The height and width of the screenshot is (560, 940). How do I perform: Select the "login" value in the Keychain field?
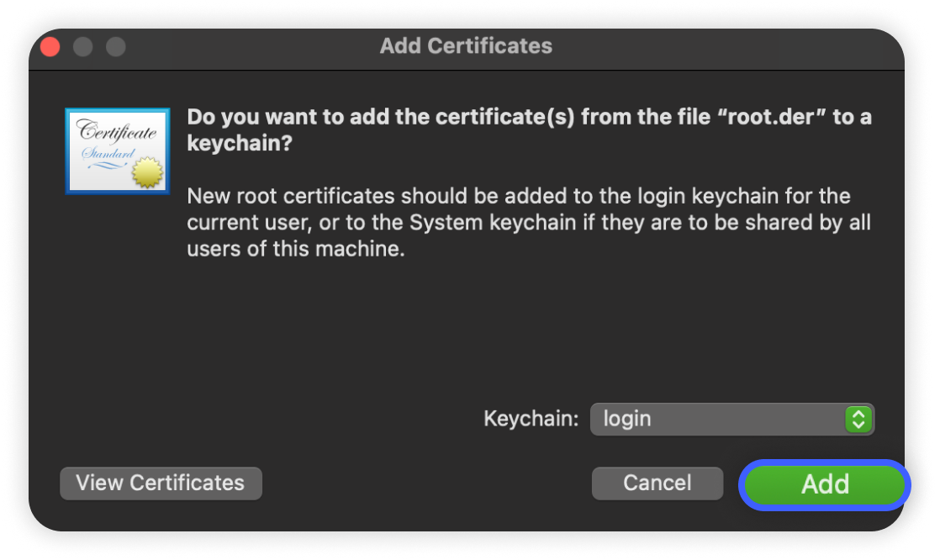point(627,419)
